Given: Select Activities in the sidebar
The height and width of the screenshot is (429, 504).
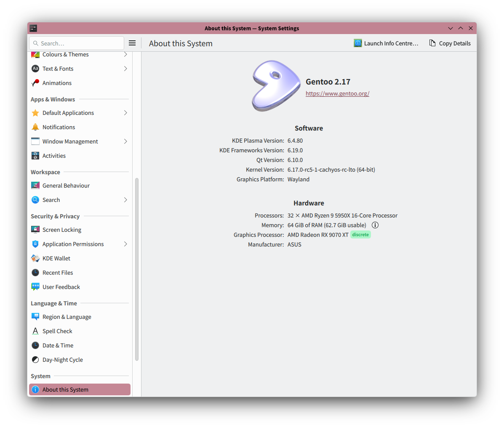Looking at the screenshot, I should click(80, 156).
